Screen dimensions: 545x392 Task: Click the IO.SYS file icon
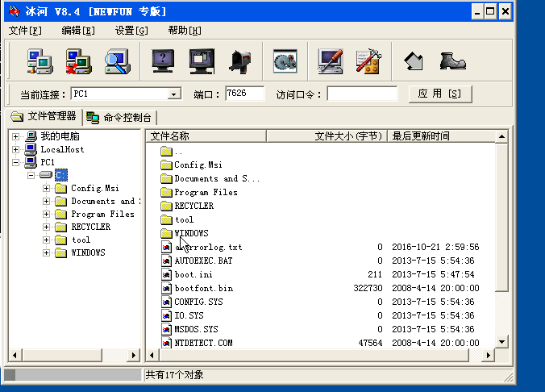coord(167,315)
